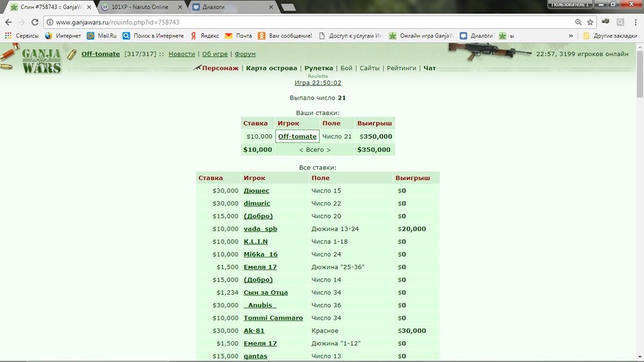The height and width of the screenshot is (362, 644).
Task: Click the browser Back arrow
Action: (8, 22)
